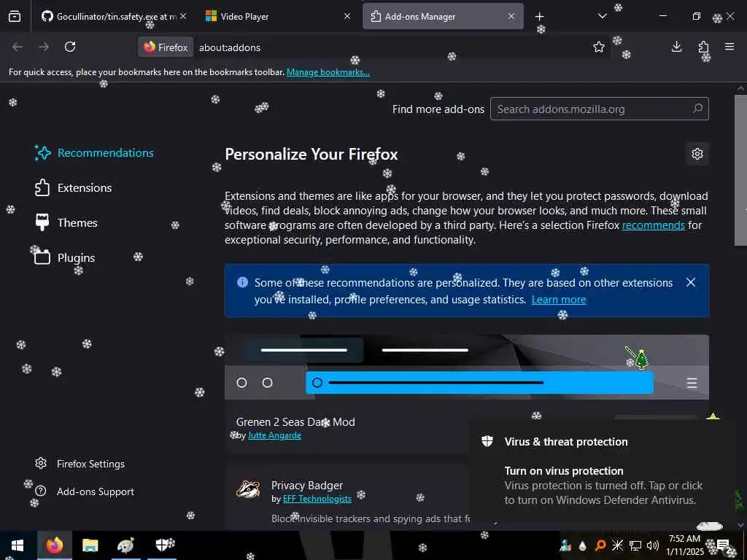Select the Grenen 2 Seas Dark Mod title
The height and width of the screenshot is (560, 747).
point(295,422)
